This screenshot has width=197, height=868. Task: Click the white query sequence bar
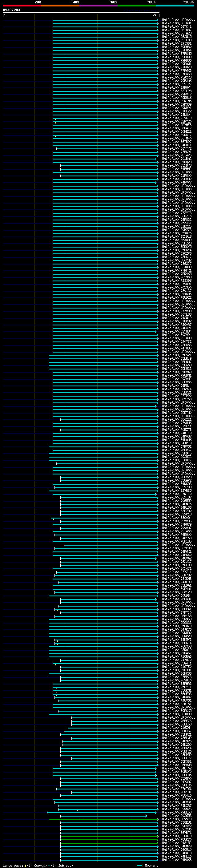pyautogui.click(x=81, y=12)
